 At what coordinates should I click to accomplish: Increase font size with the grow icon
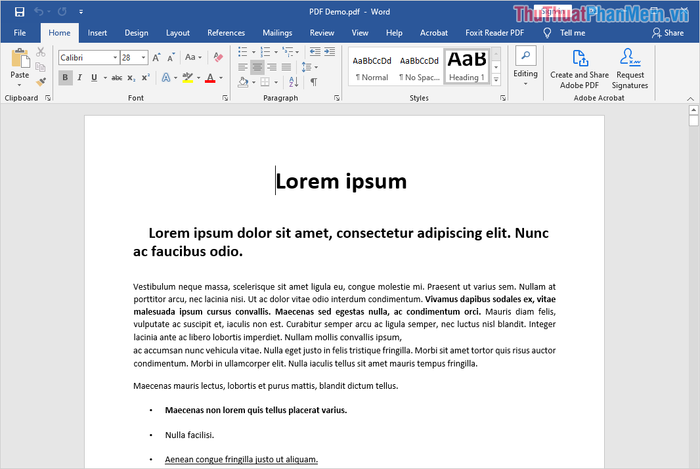point(156,58)
